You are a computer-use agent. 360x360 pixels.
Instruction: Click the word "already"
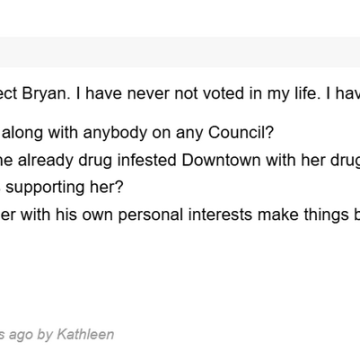pyautogui.click(x=46, y=161)
